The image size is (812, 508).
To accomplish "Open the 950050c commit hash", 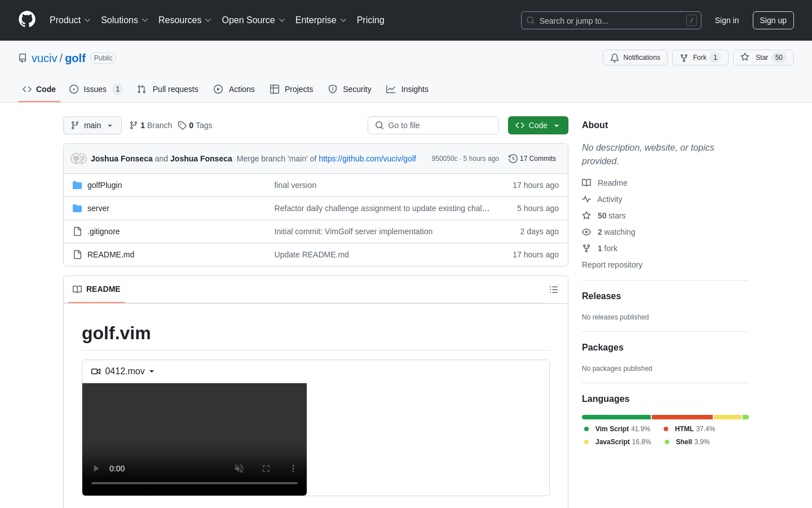I will pyautogui.click(x=444, y=159).
